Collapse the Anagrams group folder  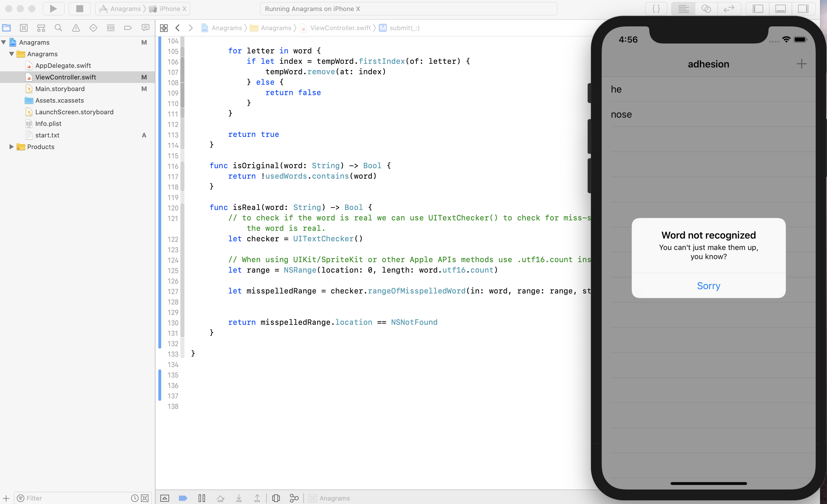point(11,54)
